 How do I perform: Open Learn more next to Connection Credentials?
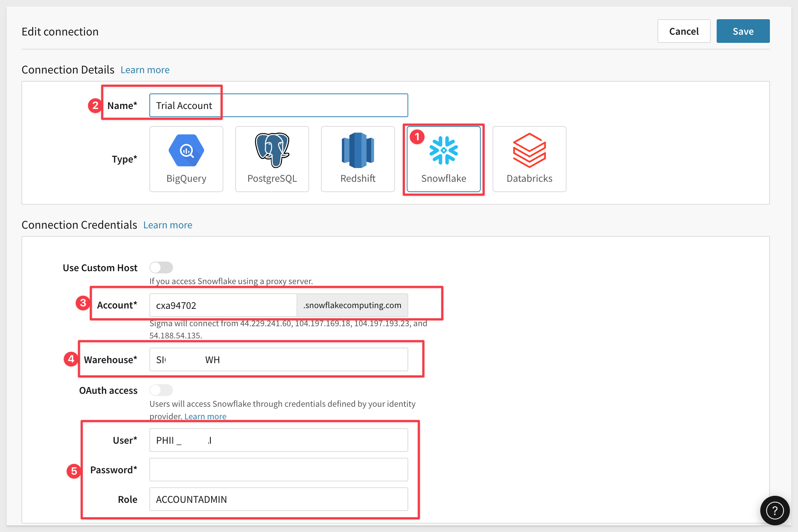pos(168,225)
